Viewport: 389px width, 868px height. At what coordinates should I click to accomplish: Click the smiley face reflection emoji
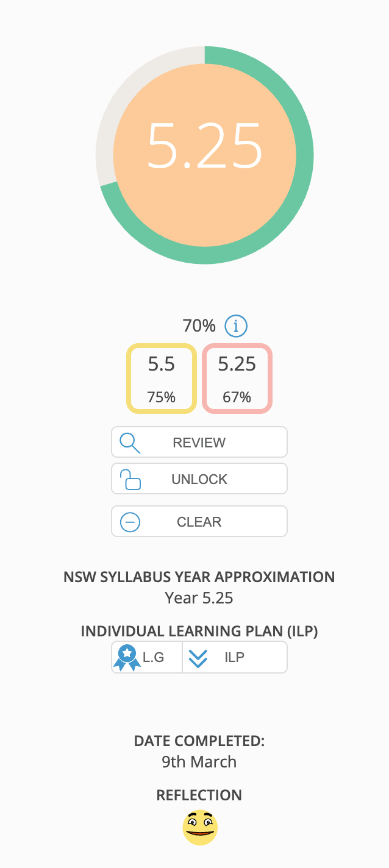pos(199,827)
